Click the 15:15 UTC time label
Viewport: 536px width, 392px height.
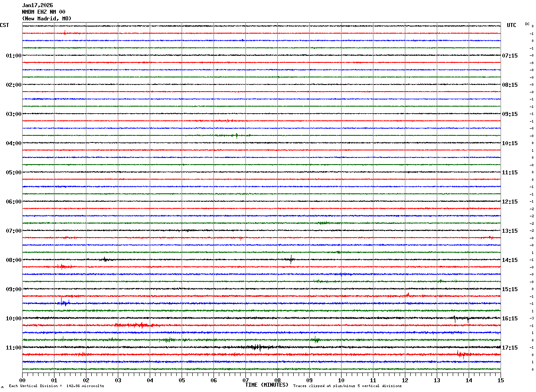pyautogui.click(x=510, y=289)
